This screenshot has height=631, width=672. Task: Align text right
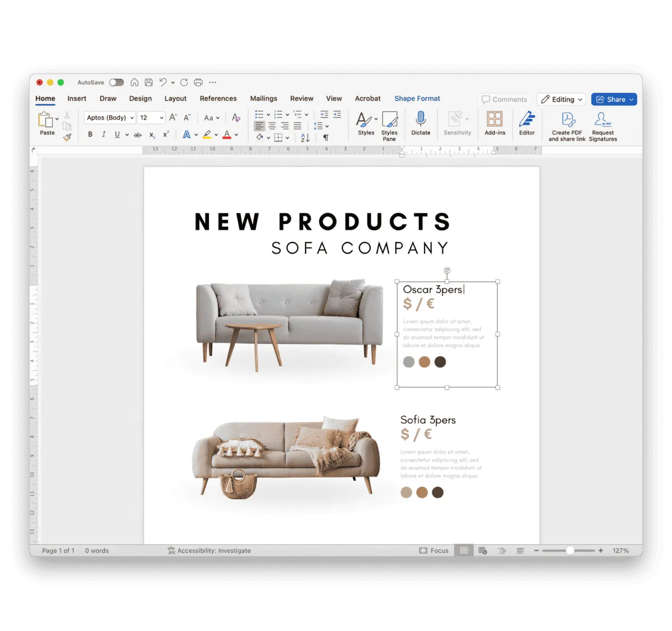click(285, 126)
